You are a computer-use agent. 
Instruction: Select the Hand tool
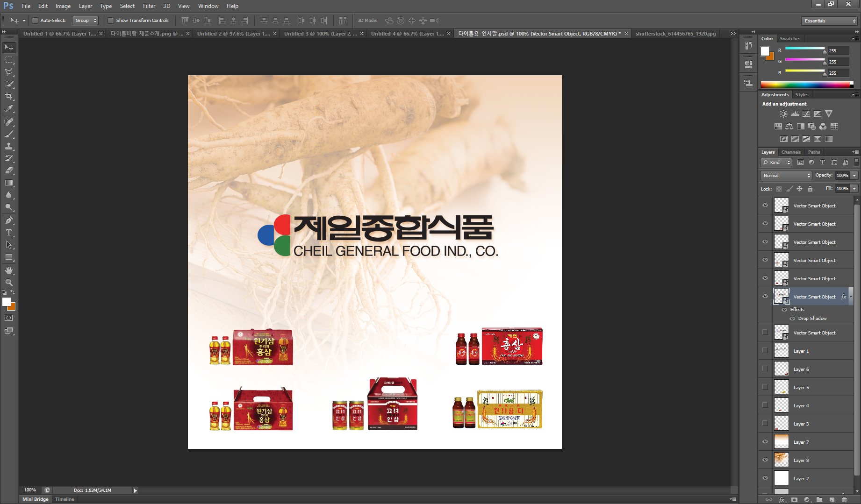tap(9, 270)
